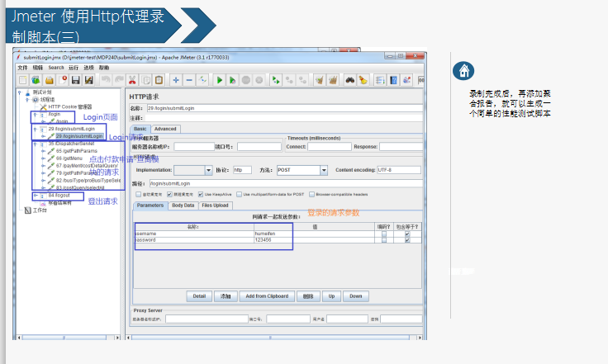Expand the 84 /logout controller node
The image size is (608, 364).
click(x=36, y=196)
